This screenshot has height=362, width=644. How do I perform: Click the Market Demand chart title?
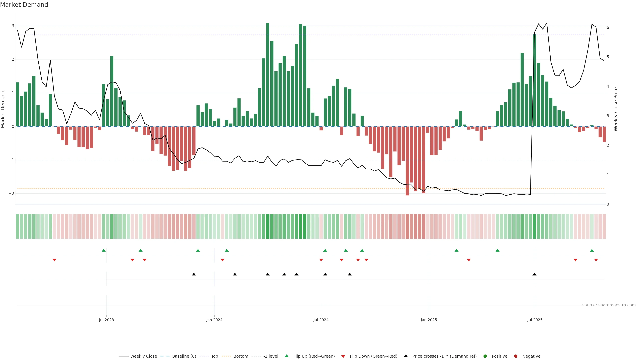tap(24, 5)
